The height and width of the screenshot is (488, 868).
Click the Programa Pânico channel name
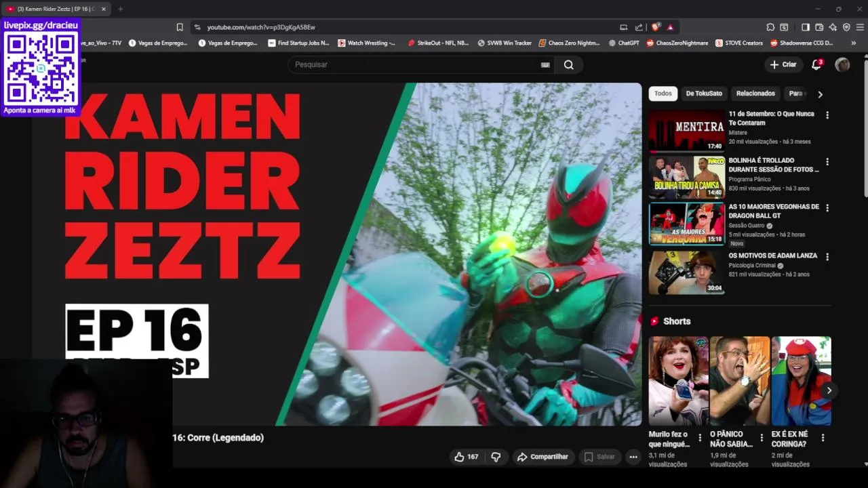751,180
